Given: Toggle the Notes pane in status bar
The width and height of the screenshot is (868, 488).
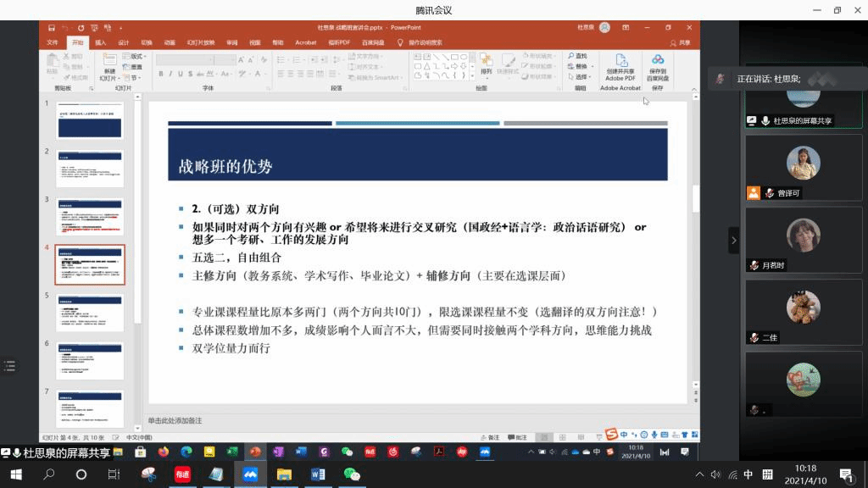Looking at the screenshot, I should tap(488, 437).
